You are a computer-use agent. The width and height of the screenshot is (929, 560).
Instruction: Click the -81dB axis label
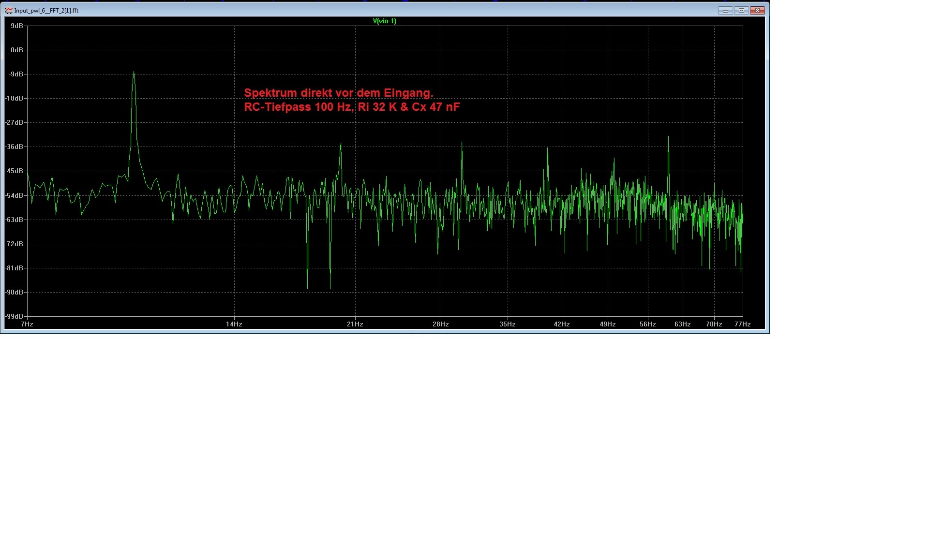click(x=15, y=268)
